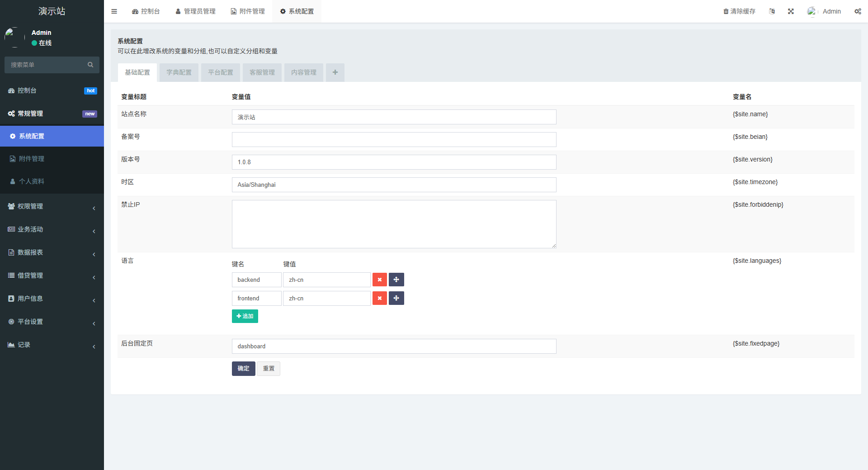Open 附件管理 in the sidebar

point(32,158)
